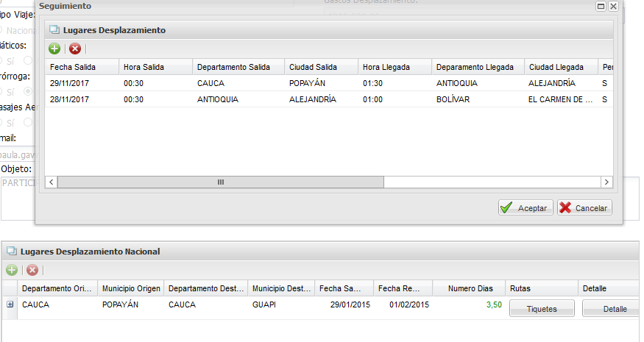This screenshot has height=342, width=644.
Task: Maximize the Seguimiento dialog
Action: click(601, 6)
